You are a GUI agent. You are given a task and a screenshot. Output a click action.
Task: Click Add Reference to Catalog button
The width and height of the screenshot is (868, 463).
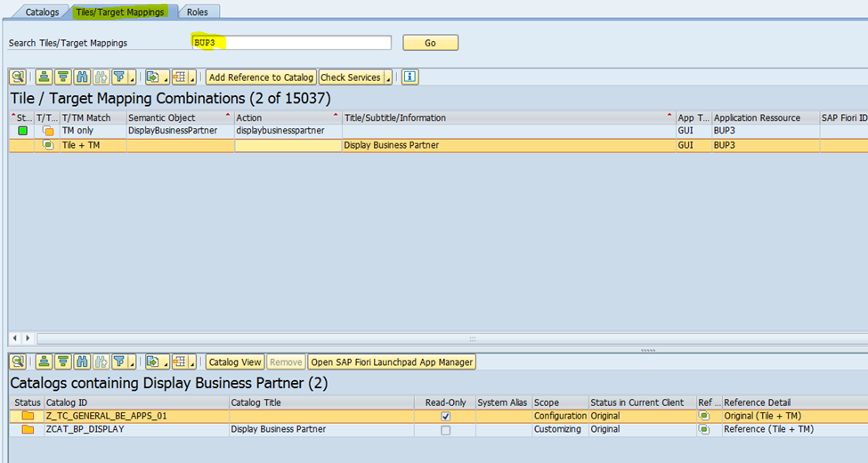(x=261, y=77)
